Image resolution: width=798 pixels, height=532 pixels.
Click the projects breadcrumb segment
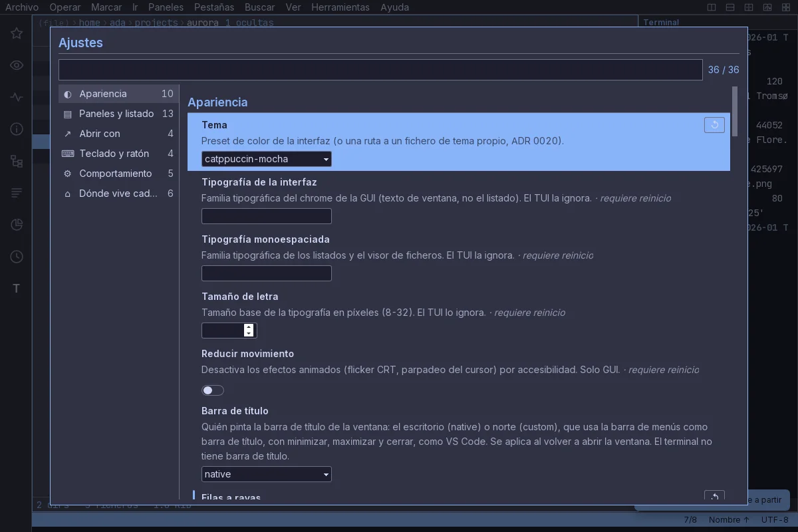point(156,23)
